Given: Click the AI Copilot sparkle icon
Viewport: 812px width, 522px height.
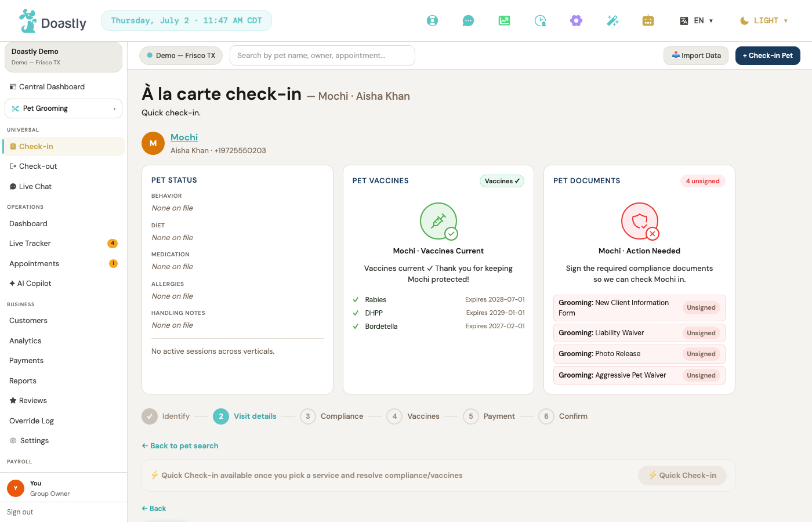Looking at the screenshot, I should pyautogui.click(x=12, y=284).
